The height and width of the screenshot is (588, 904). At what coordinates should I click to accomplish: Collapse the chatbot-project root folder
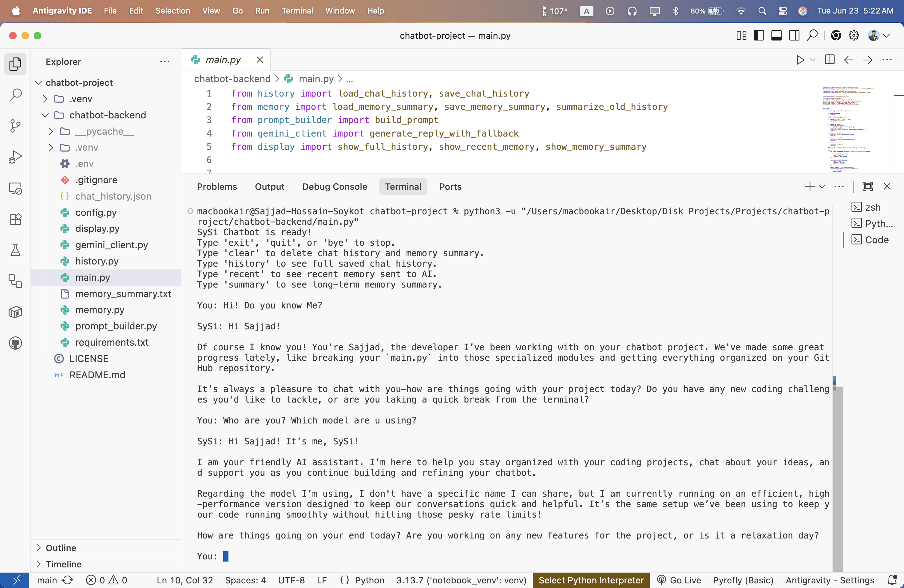[38, 83]
